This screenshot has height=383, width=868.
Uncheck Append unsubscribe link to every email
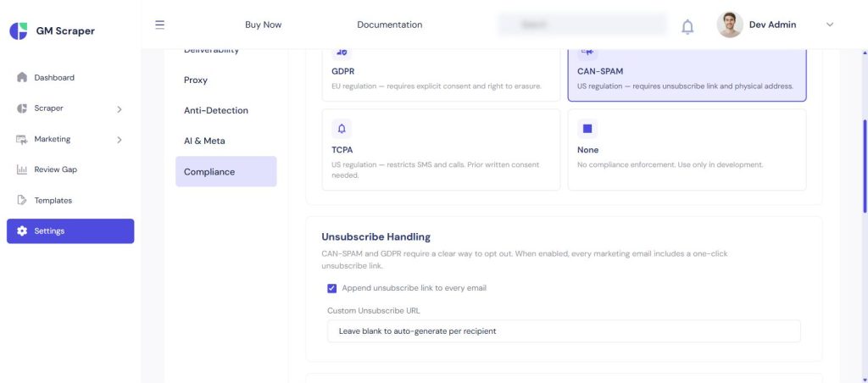tap(332, 288)
